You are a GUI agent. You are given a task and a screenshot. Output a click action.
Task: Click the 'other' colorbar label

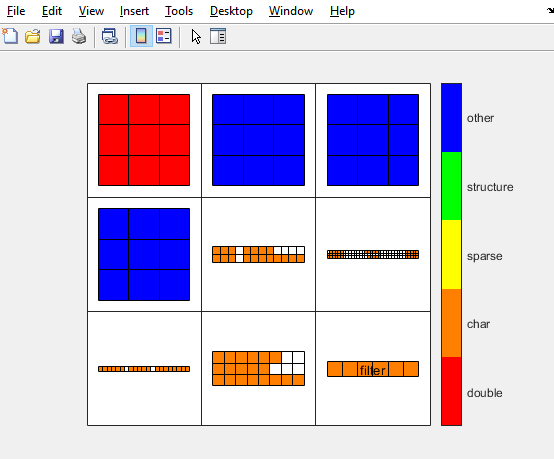(480, 118)
